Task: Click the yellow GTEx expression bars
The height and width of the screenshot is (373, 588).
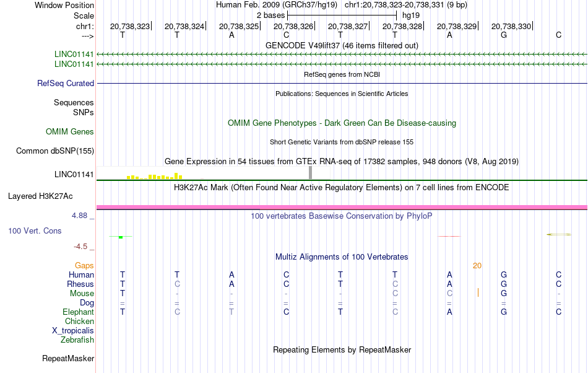Action: (155, 176)
